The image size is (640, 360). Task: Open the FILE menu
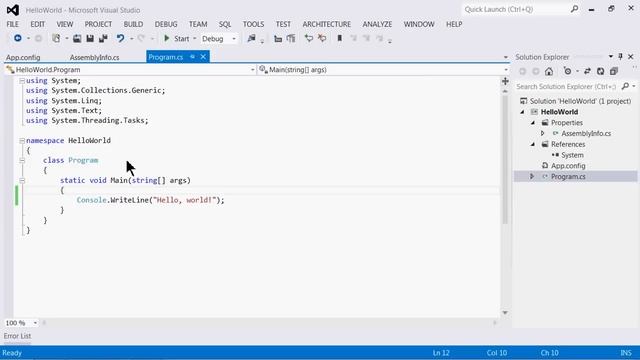pos(13,24)
